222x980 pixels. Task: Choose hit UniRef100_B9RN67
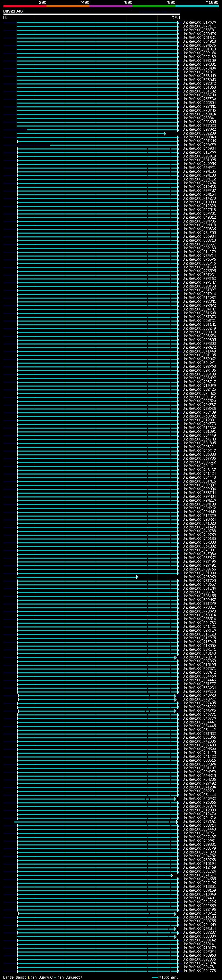pos(199,600)
